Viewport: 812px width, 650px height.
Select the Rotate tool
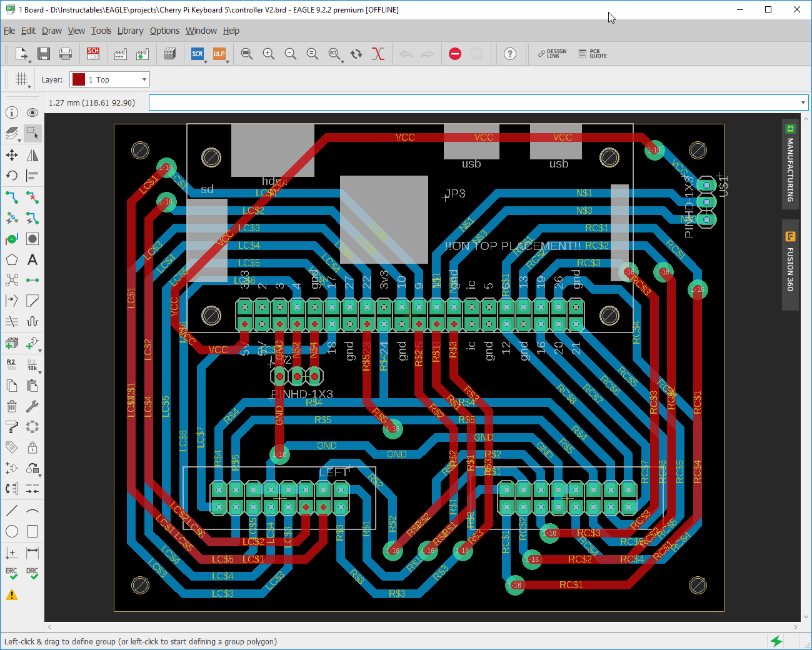[x=12, y=176]
